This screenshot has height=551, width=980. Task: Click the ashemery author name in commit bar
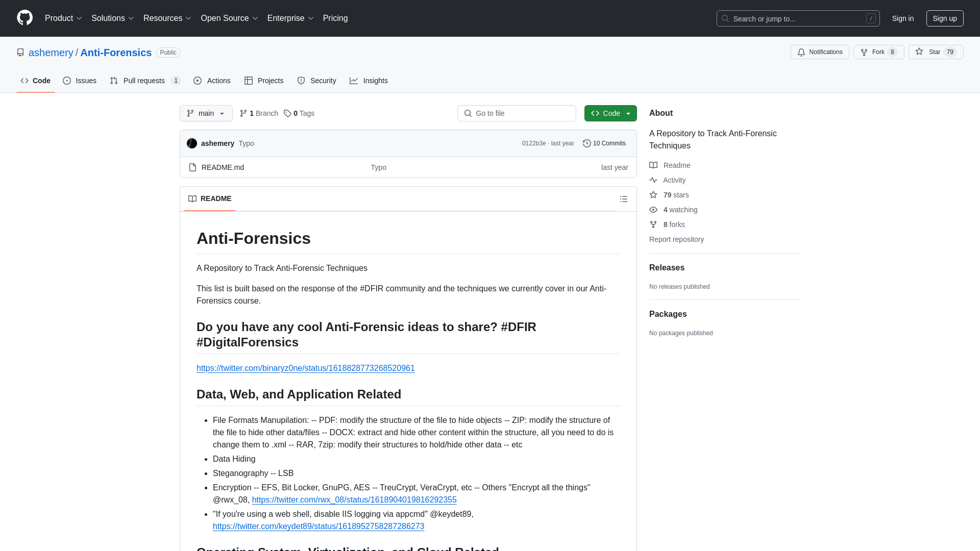(x=217, y=143)
